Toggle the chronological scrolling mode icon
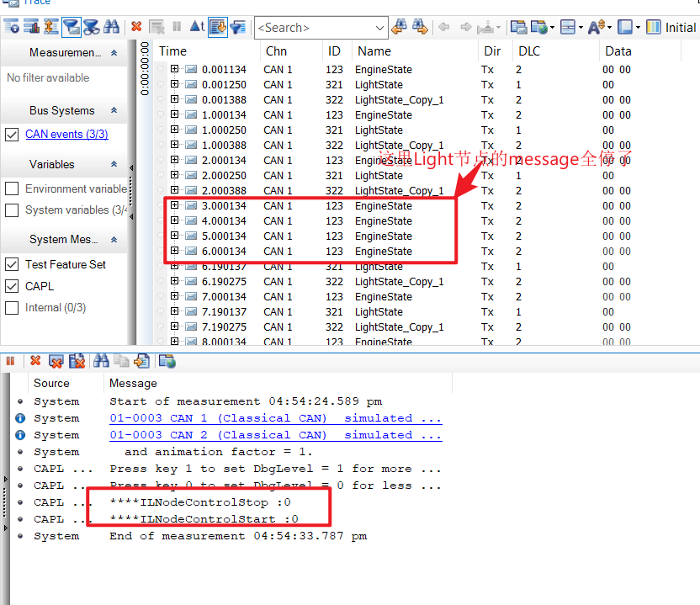This screenshot has width=700, height=605. (x=218, y=27)
